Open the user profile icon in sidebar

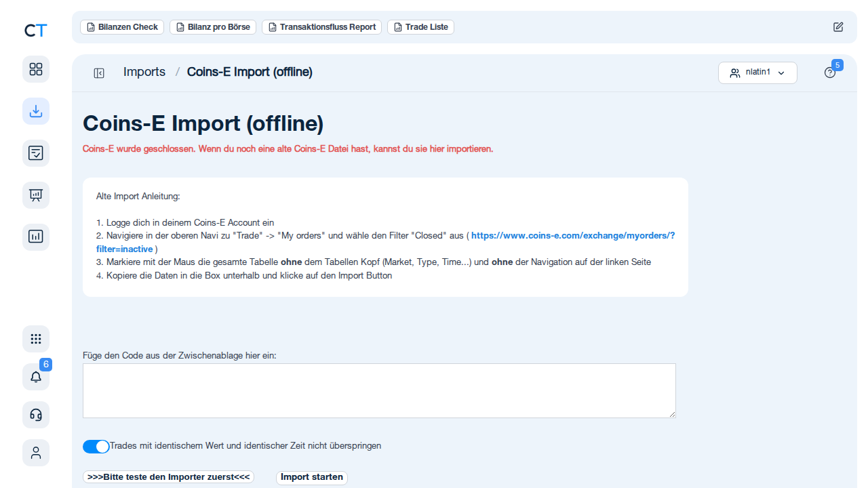point(36,453)
